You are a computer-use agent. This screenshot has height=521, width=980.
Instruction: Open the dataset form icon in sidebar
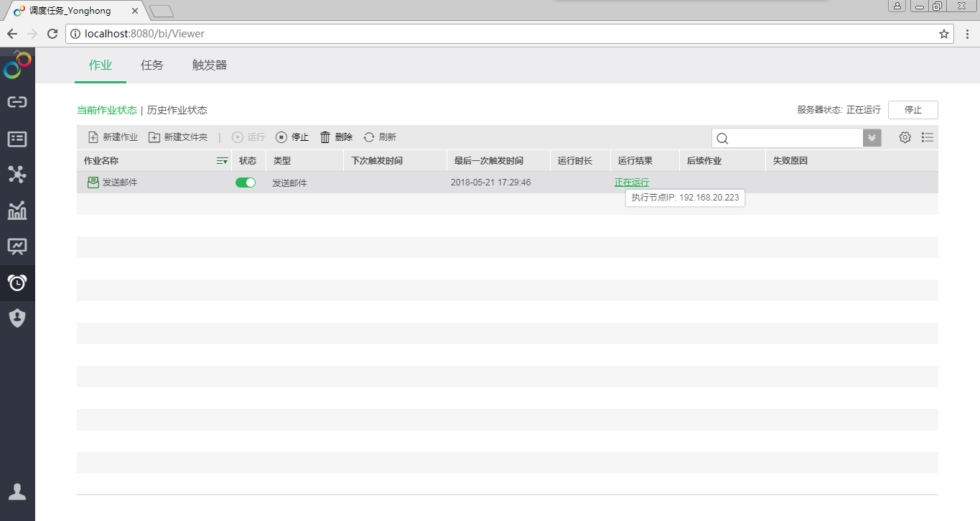coord(17,139)
